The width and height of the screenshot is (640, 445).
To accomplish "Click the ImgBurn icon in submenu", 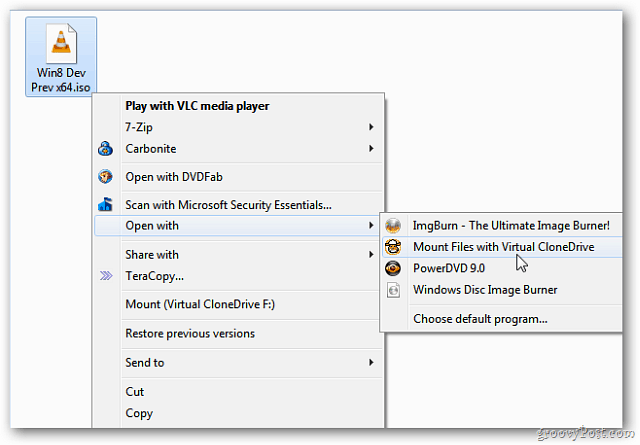I will coord(393,226).
